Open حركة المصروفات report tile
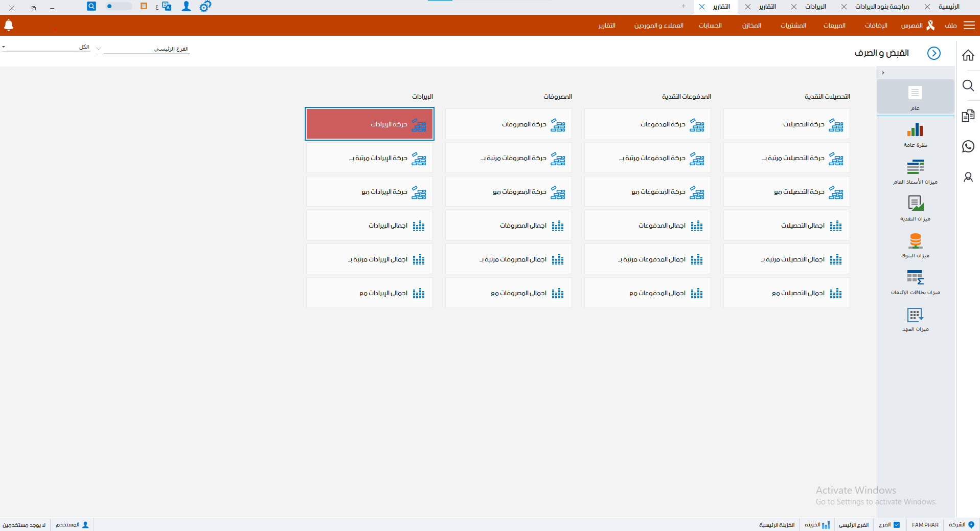 [508, 124]
